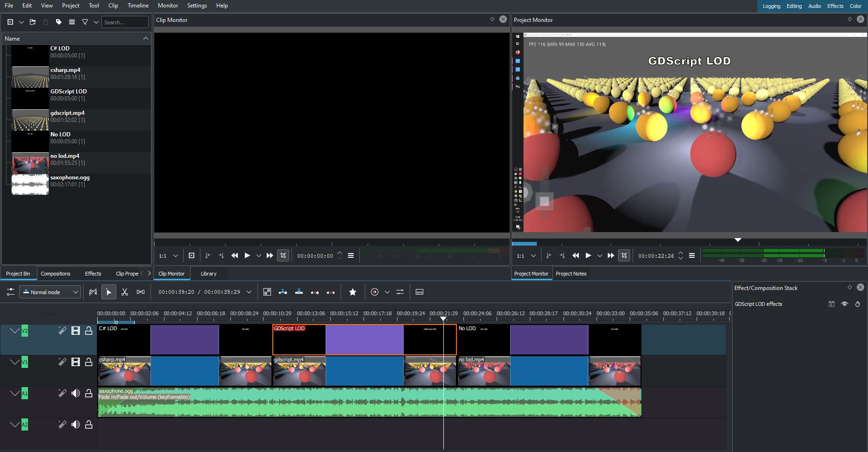Collapse track A1 with its chevron
The width and height of the screenshot is (868, 452).
pos(14,393)
